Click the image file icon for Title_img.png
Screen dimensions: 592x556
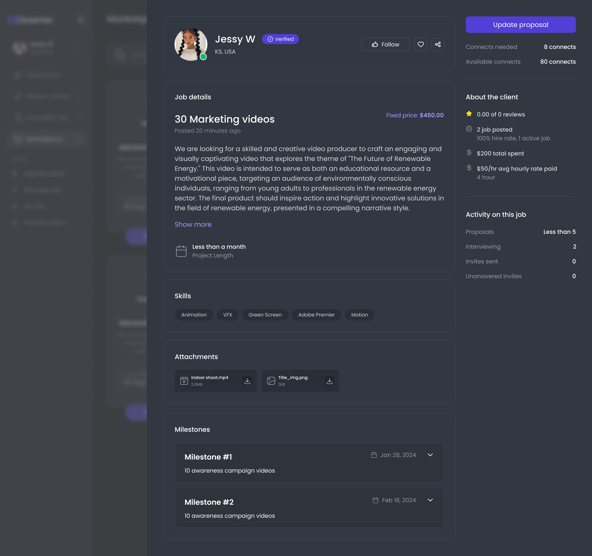coord(271,381)
